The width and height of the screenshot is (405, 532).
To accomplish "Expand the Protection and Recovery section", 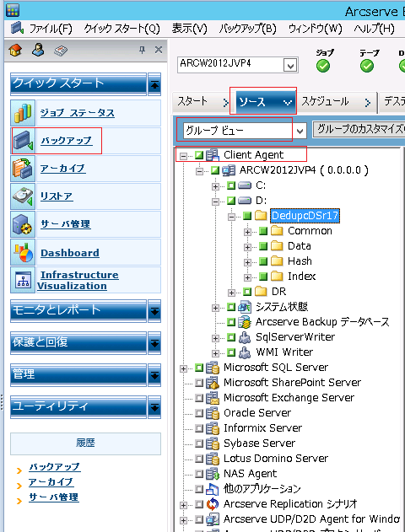I will click(154, 343).
